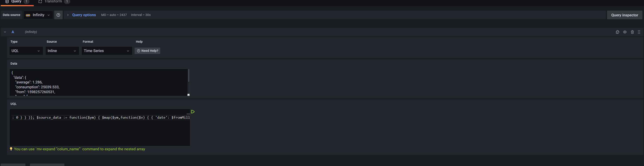Run the UQL query with the green play icon

pos(193,112)
